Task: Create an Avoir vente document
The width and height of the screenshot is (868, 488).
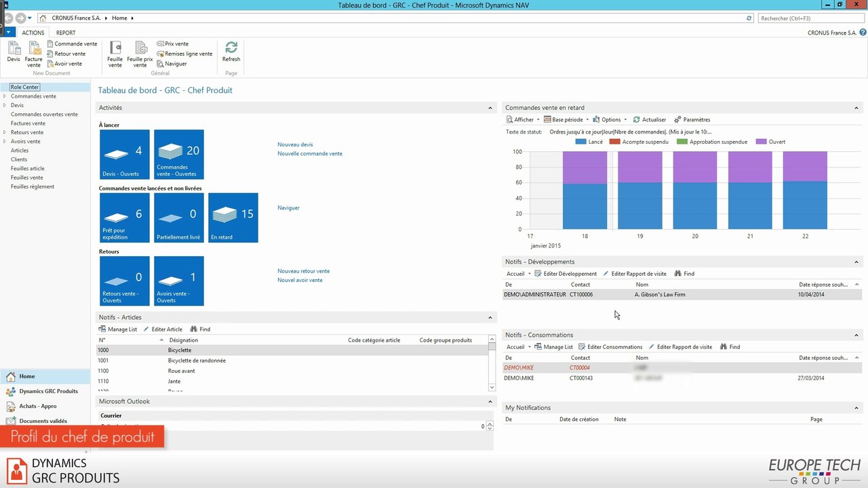Action: (64, 64)
